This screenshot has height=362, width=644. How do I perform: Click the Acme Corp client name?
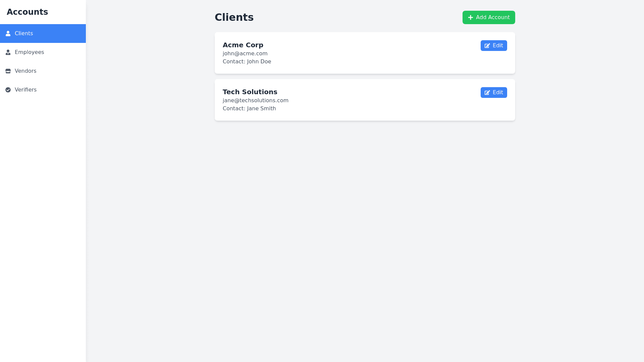(243, 45)
